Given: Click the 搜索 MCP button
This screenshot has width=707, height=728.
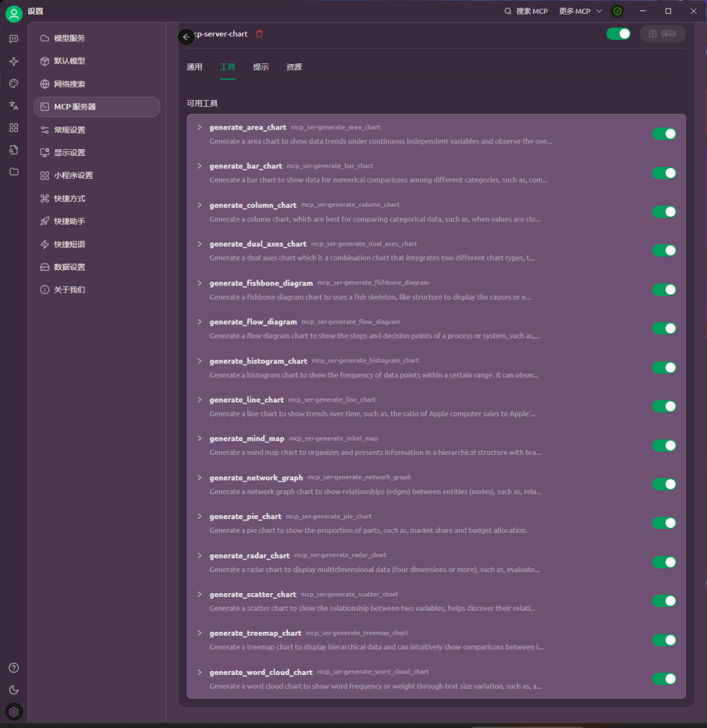Looking at the screenshot, I should (526, 11).
